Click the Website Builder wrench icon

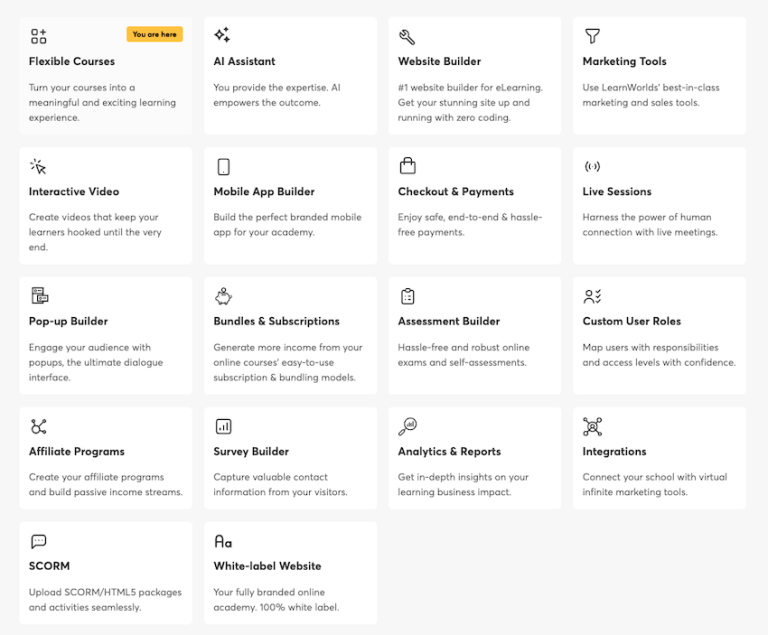407,37
